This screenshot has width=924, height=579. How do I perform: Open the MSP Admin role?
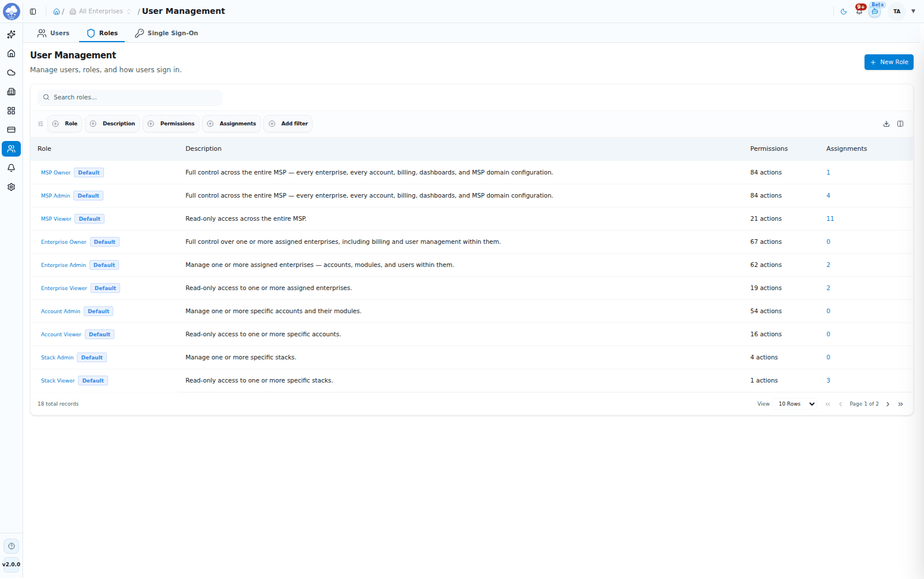(x=55, y=196)
